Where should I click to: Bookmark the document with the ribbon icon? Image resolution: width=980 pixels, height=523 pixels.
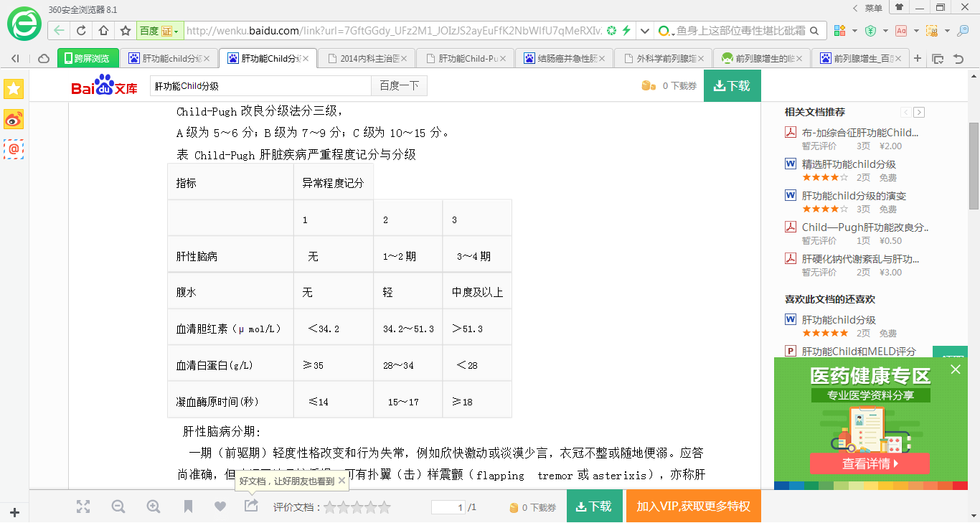coord(188,506)
